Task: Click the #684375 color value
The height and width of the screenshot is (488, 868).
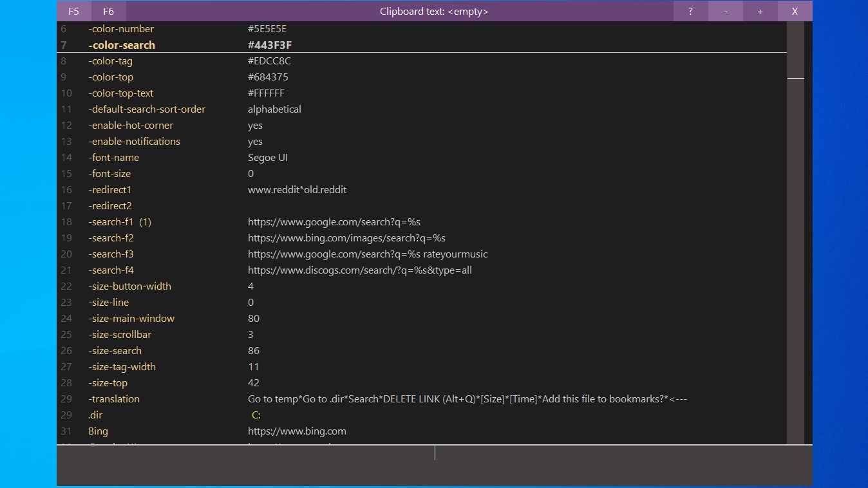Action: pos(268,77)
